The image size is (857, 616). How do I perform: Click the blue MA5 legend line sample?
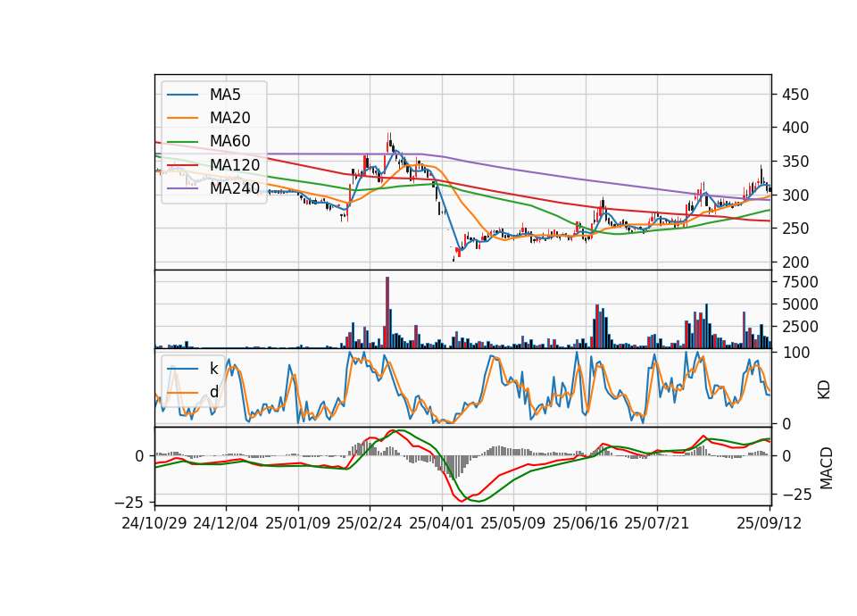point(182,96)
